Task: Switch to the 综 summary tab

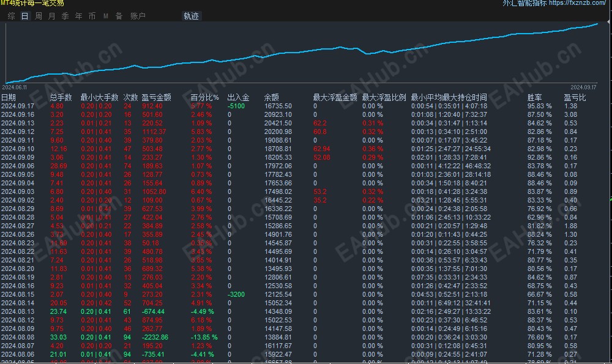Action: (x=11, y=16)
